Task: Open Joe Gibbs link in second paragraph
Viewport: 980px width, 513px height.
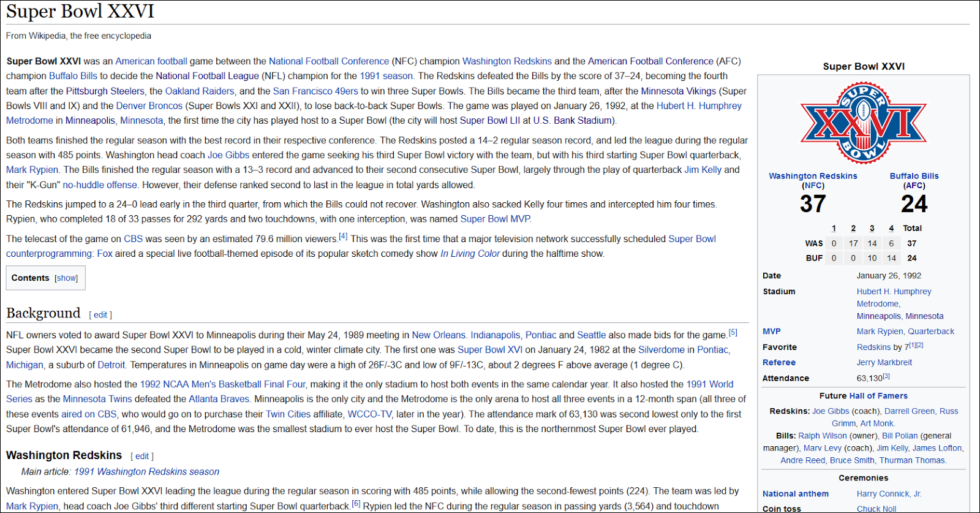Action: pos(228,155)
